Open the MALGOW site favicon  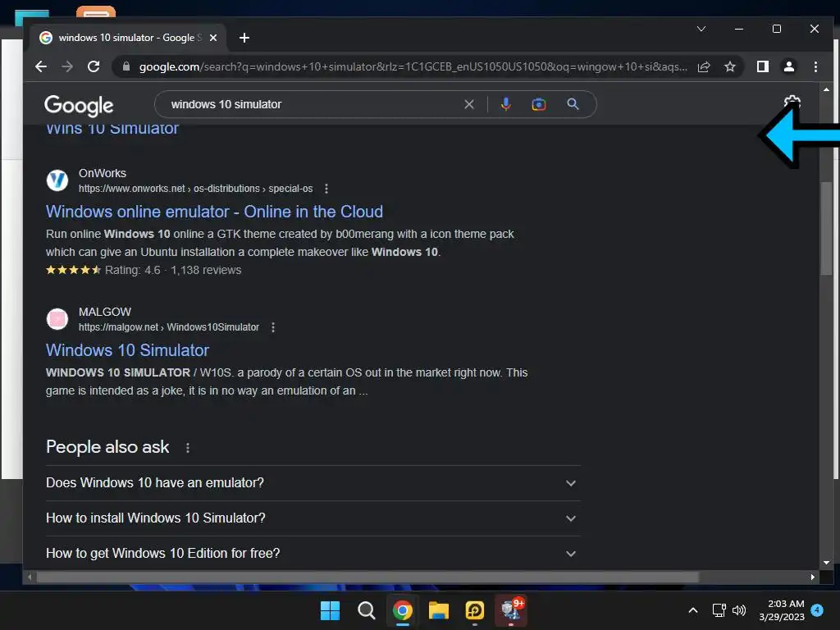tap(57, 319)
